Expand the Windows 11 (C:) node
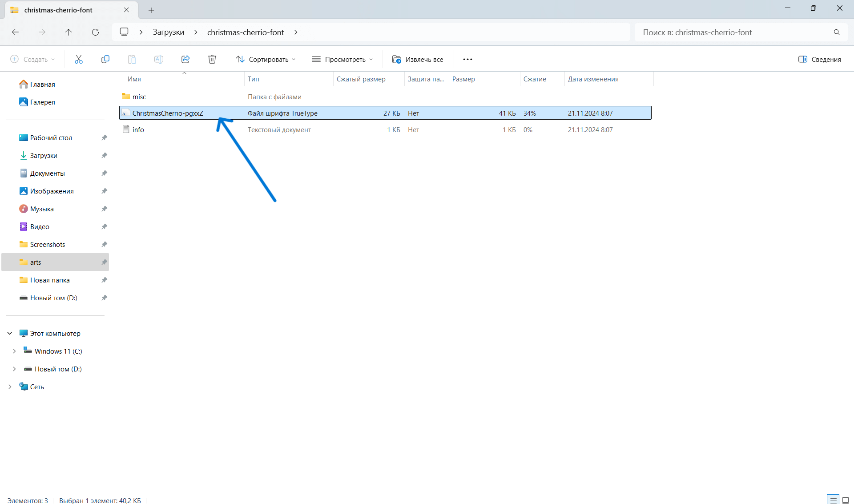This screenshot has height=504, width=854. coord(14,351)
